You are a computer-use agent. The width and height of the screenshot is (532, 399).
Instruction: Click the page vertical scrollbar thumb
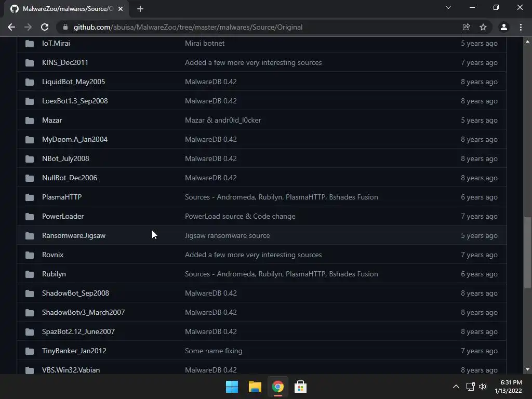[x=527, y=253]
